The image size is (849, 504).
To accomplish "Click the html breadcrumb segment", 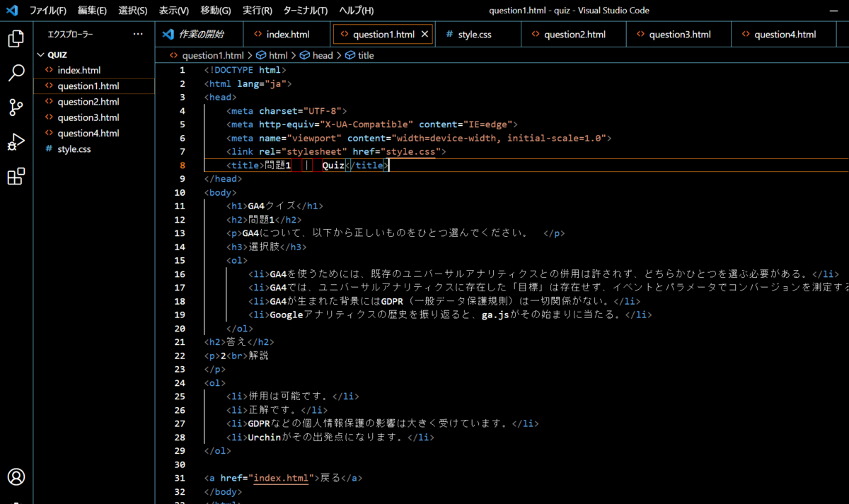I will (277, 55).
